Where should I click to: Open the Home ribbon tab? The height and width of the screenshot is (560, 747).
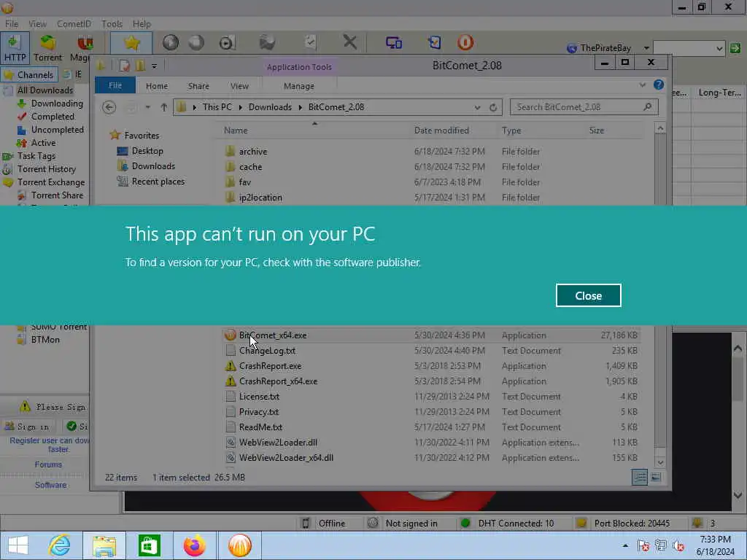coord(157,86)
